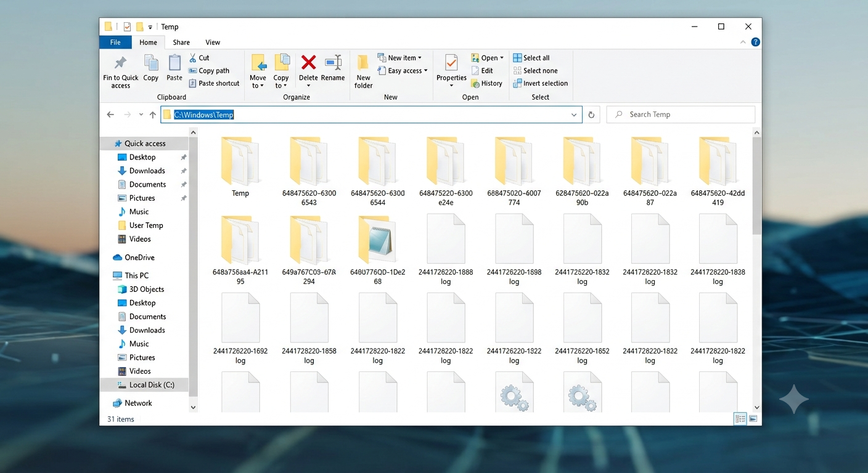Screen dimensions: 868x473
Task: Select file 2441726220-1692 log
Action: pyautogui.click(x=240, y=328)
